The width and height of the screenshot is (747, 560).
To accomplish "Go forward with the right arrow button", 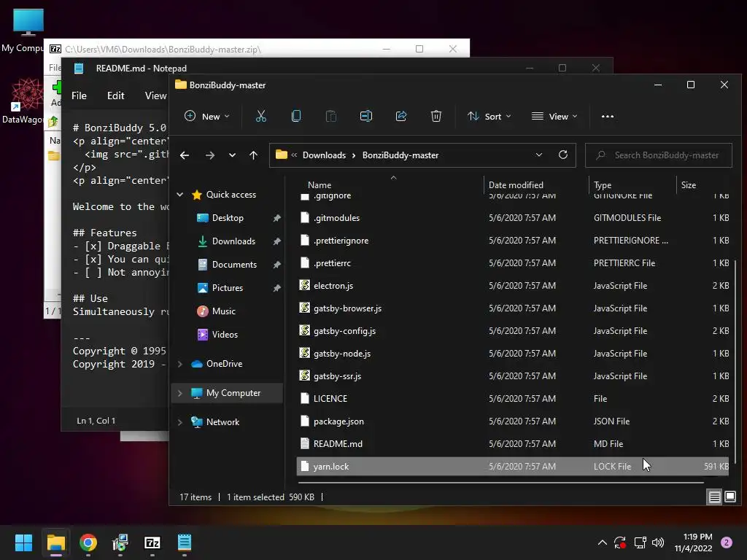I will click(x=209, y=155).
